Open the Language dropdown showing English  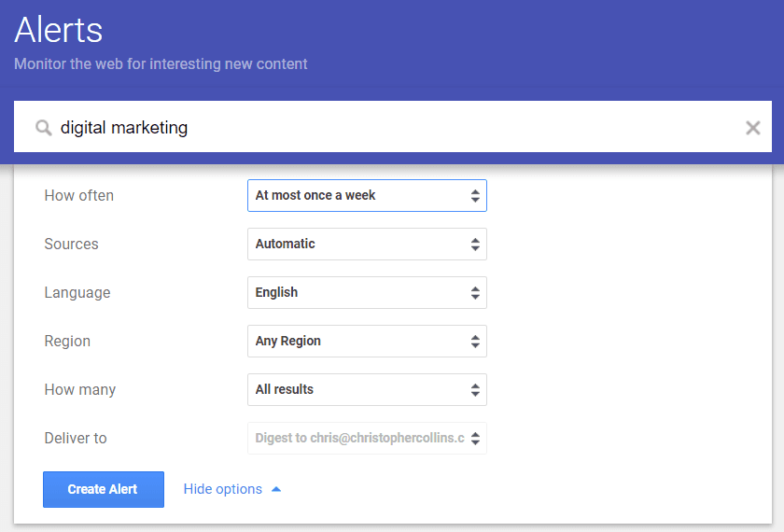tap(367, 293)
